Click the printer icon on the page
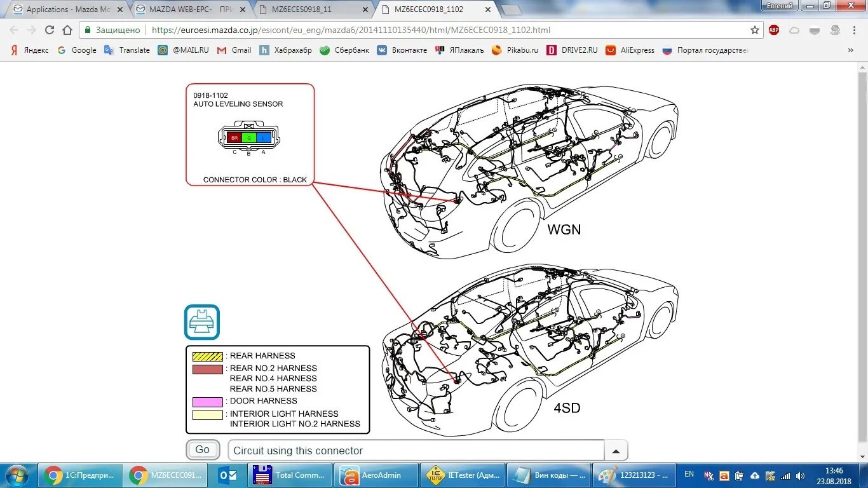Viewport: 868px width, 488px height. click(x=202, y=322)
